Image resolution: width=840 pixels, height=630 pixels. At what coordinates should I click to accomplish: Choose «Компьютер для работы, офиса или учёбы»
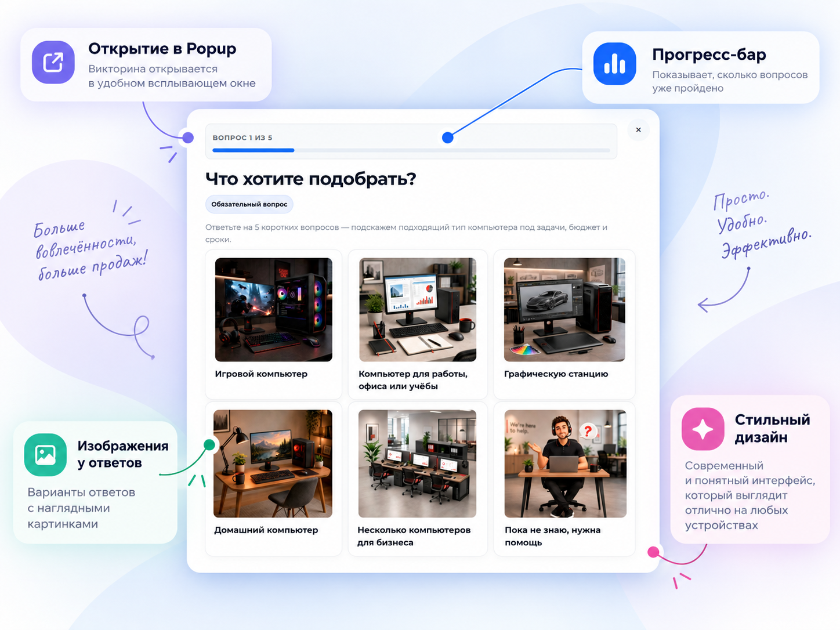point(413,380)
